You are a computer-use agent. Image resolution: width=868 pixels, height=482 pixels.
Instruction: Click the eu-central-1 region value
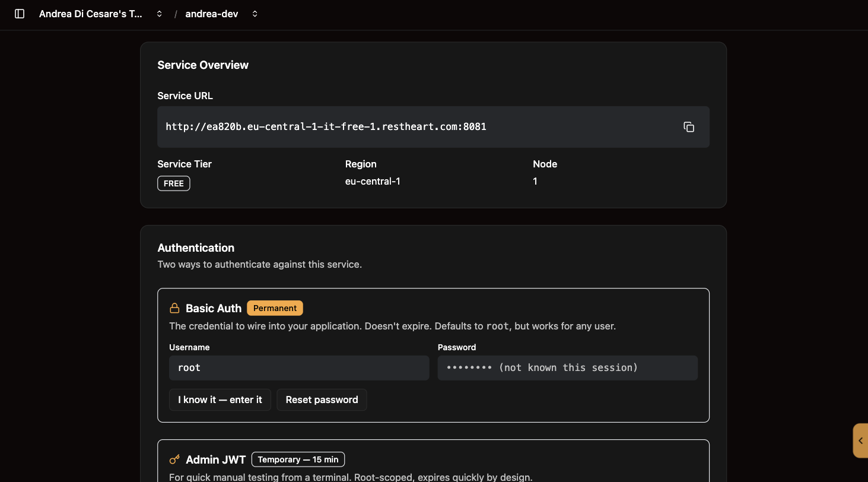373,181
